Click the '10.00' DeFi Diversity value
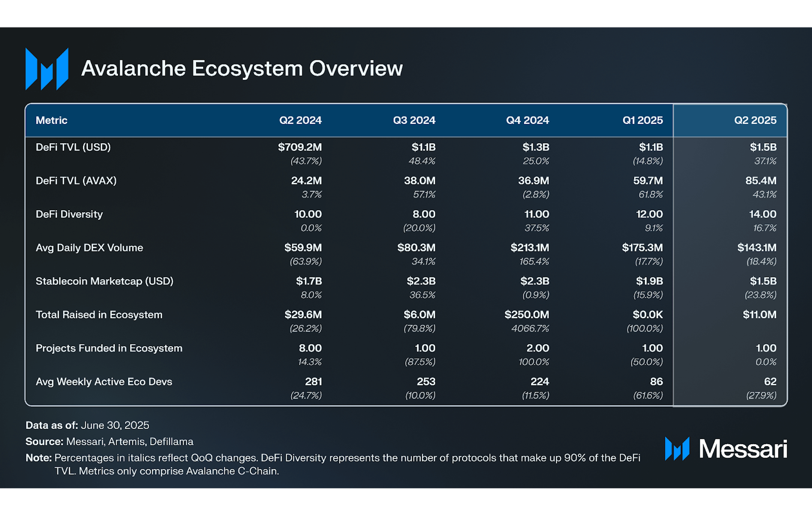Screen dimensions: 812x515 pyautogui.click(x=308, y=214)
